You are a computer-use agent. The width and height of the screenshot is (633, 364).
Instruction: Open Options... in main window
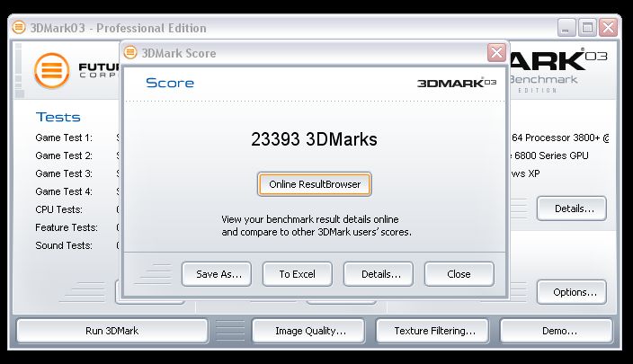click(572, 292)
